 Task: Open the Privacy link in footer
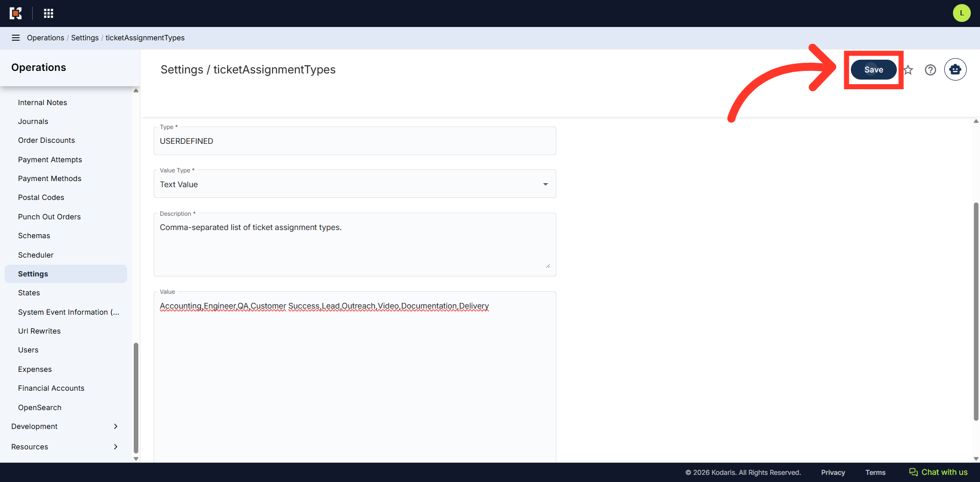coord(833,472)
